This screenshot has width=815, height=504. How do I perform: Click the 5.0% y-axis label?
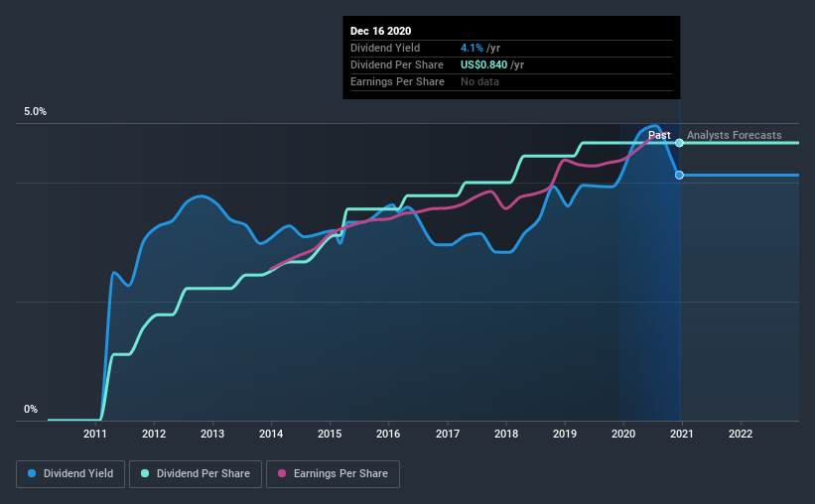[35, 112]
